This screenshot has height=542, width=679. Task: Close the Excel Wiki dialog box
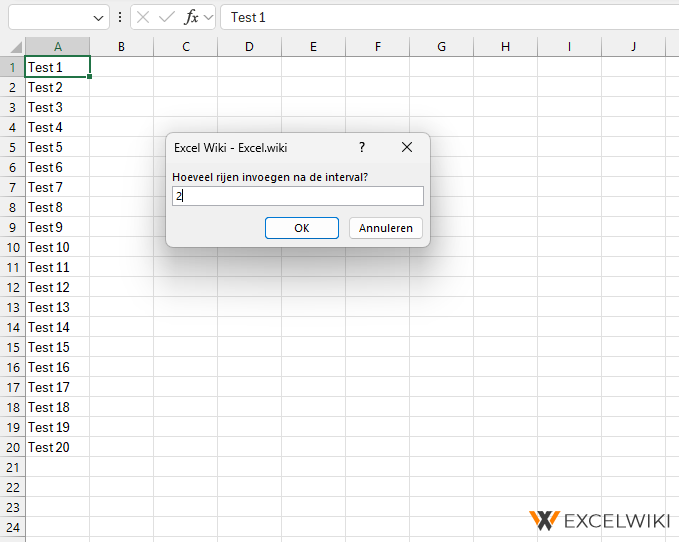pos(407,147)
